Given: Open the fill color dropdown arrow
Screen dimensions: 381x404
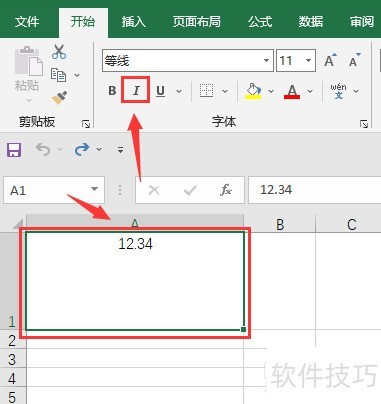Looking at the screenshot, I should 271,91.
